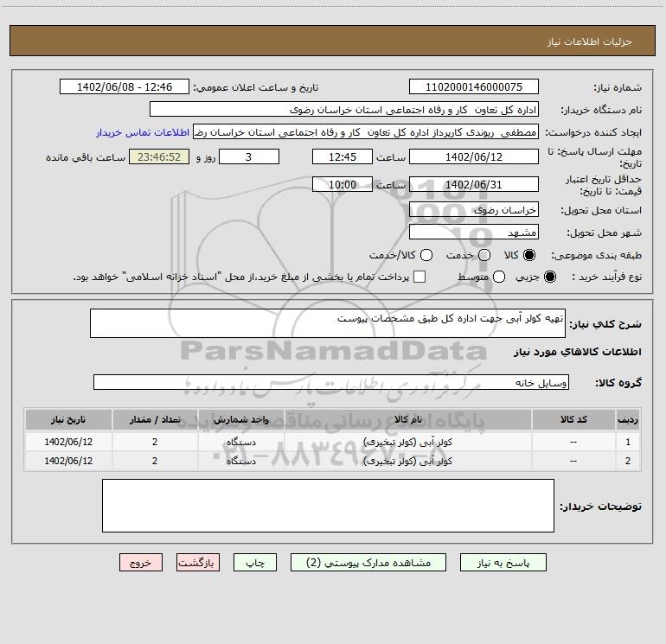Click the remaining days field showing 3

(249, 156)
